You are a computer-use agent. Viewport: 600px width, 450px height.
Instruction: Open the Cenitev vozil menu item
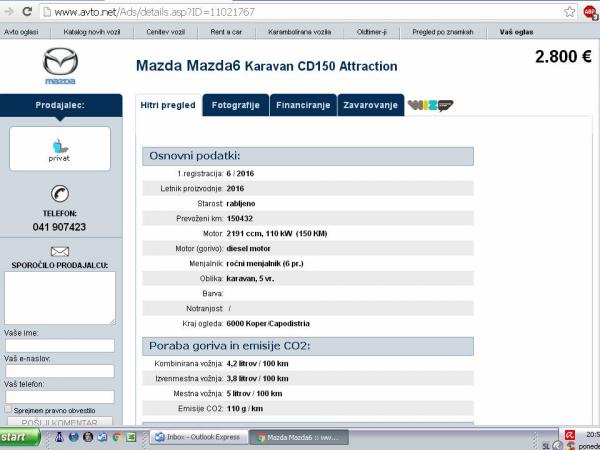point(166,32)
